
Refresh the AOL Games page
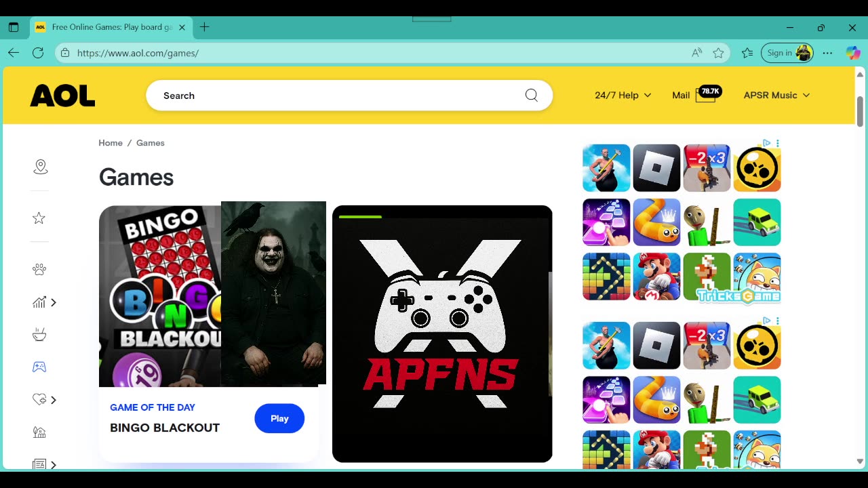(x=38, y=53)
